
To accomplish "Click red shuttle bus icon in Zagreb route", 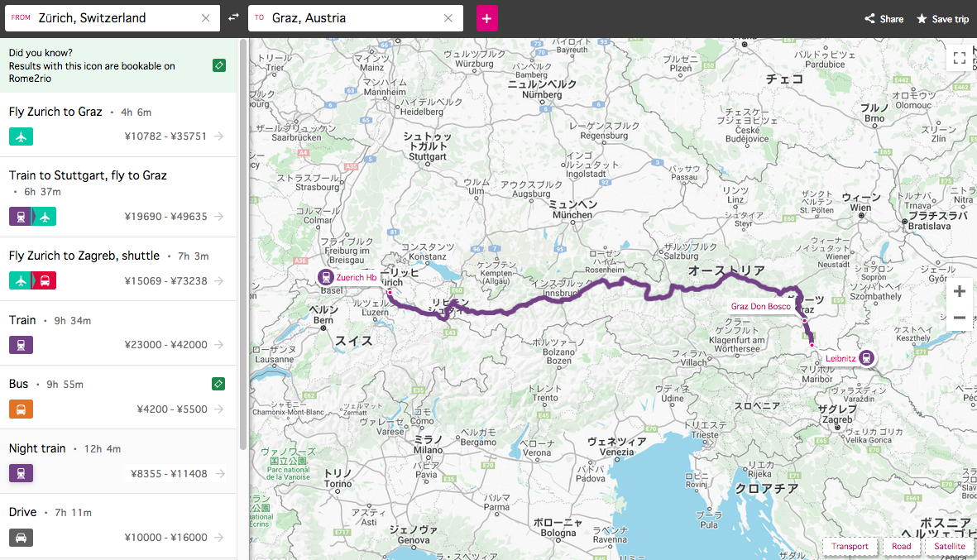I will pyautogui.click(x=45, y=281).
